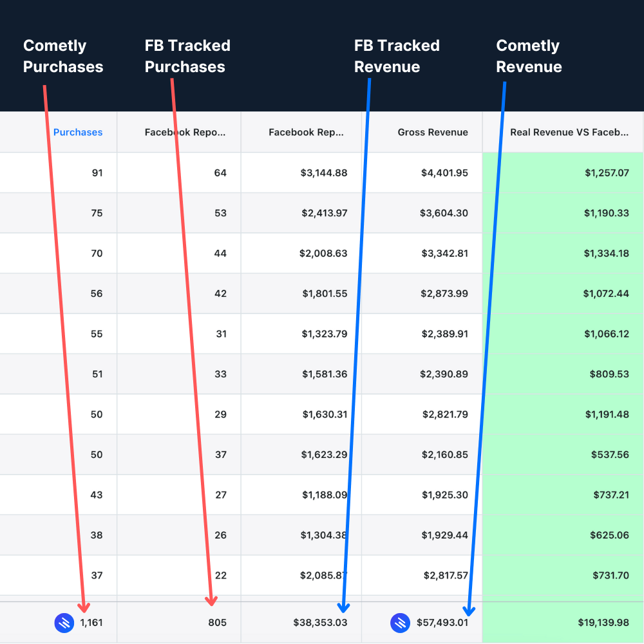Screen dimensions: 644x644
Task: Click the "Facebook Repo..." column header
Action: 185,132
